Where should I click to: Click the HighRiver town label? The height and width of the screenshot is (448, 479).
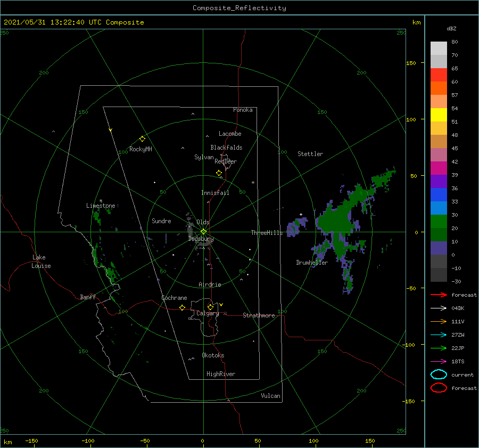tap(221, 374)
